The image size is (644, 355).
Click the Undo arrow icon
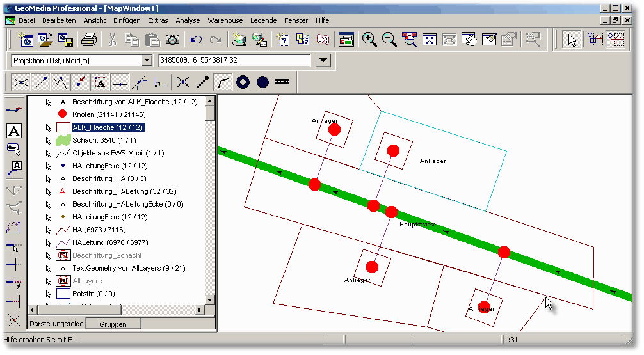click(x=196, y=40)
